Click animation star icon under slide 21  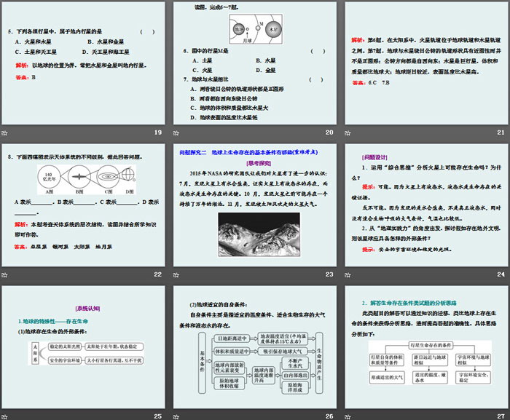coord(348,133)
